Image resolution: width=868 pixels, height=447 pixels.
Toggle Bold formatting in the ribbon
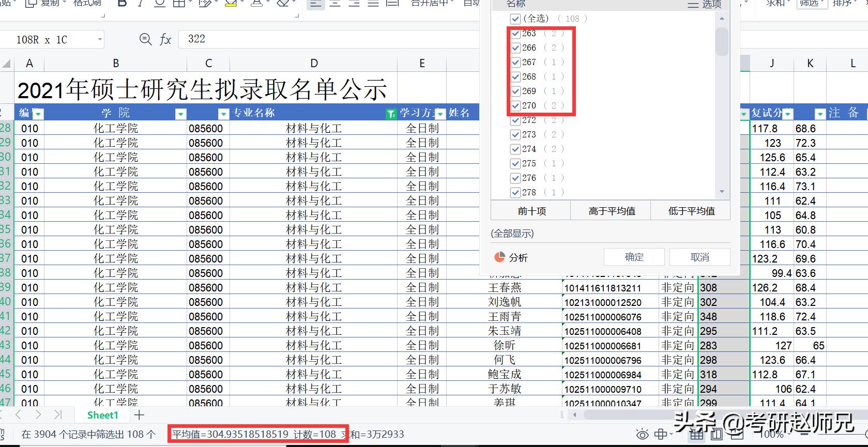pyautogui.click(x=122, y=3)
